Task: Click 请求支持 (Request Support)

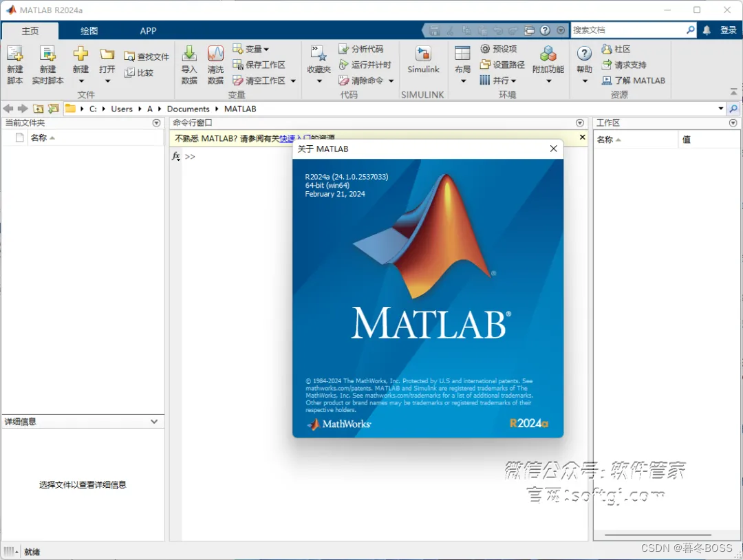Action: point(623,65)
